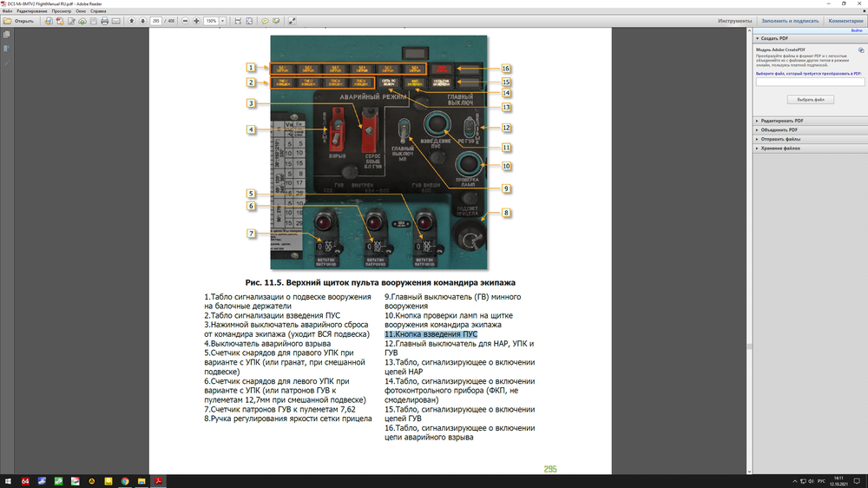The image size is (868, 488).
Task: Zoom in with the plus button
Action: 196,21
